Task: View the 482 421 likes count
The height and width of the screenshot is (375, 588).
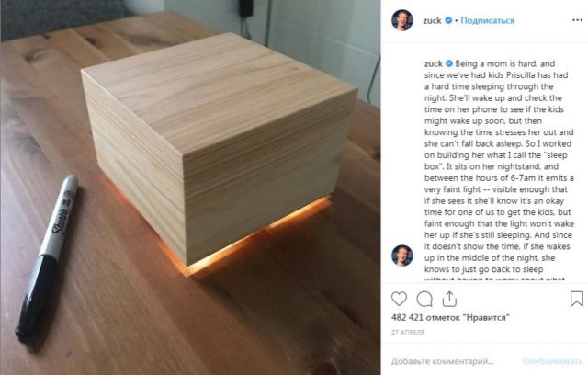Action: [450, 318]
